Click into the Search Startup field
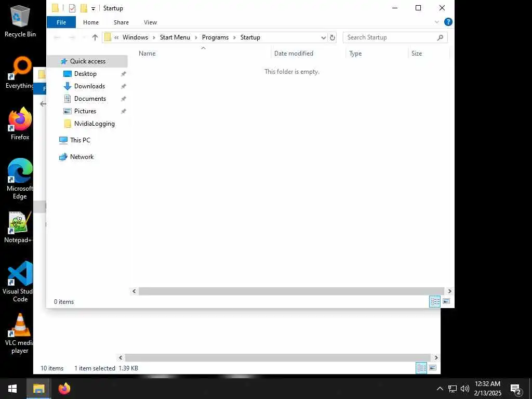532x399 pixels. coord(390,37)
